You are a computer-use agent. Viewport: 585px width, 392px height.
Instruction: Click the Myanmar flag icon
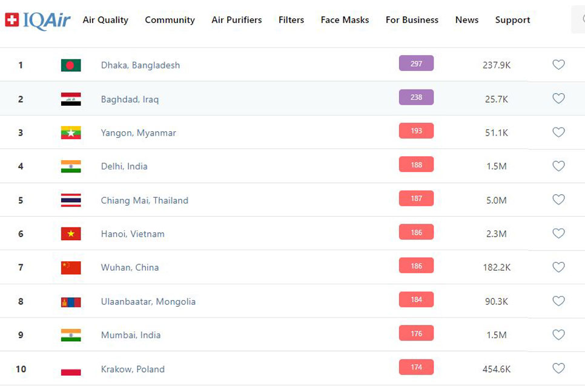pos(71,132)
